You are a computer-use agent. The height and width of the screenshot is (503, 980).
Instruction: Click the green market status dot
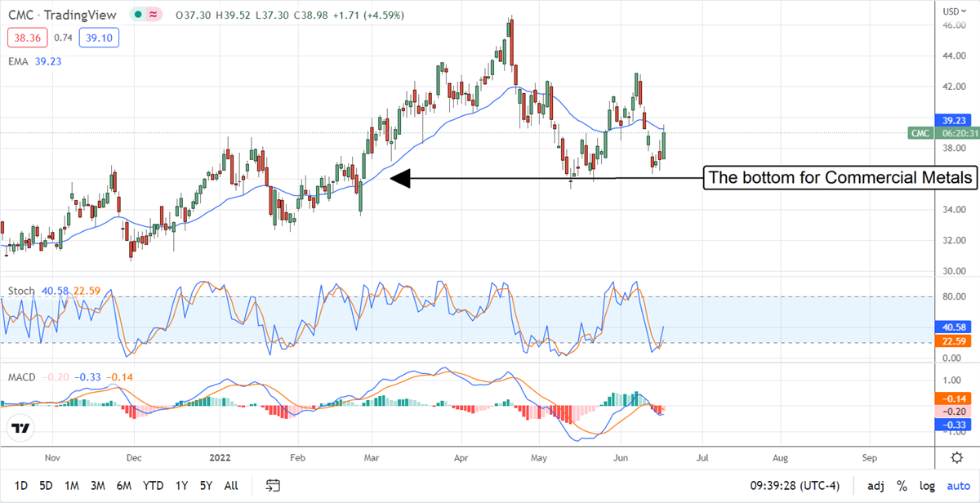(x=141, y=14)
